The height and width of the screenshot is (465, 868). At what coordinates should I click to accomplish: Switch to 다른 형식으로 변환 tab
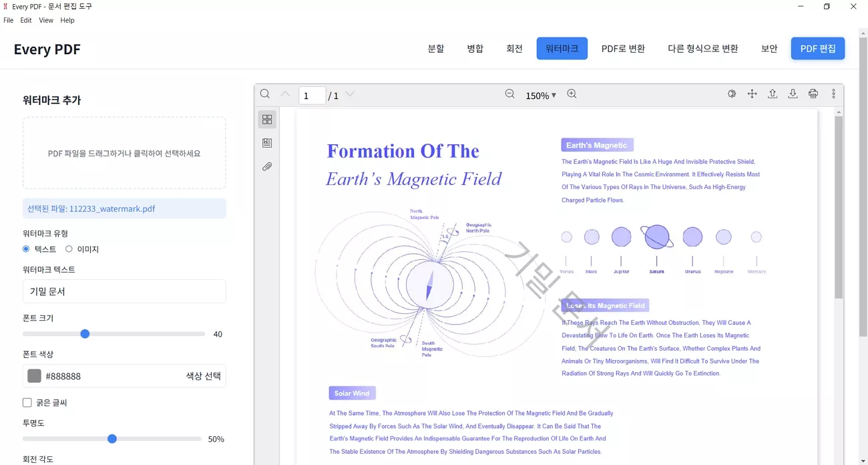703,49
